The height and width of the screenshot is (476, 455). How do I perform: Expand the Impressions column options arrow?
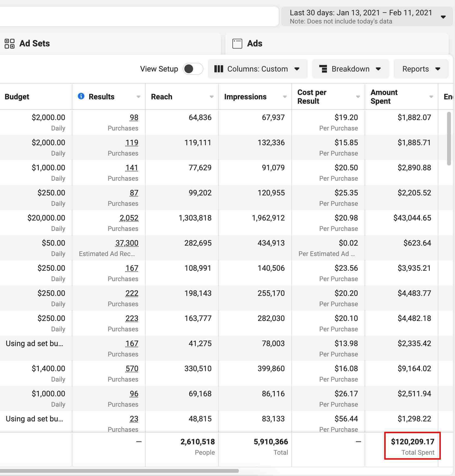(285, 97)
